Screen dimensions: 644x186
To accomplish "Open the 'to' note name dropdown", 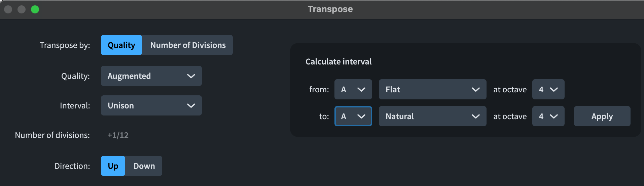I will 353,116.
